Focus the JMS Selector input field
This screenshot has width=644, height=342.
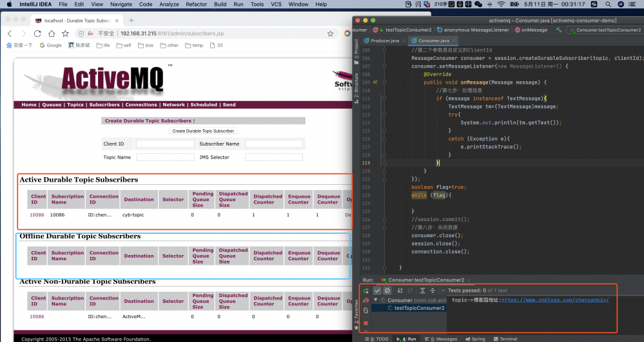click(x=274, y=157)
